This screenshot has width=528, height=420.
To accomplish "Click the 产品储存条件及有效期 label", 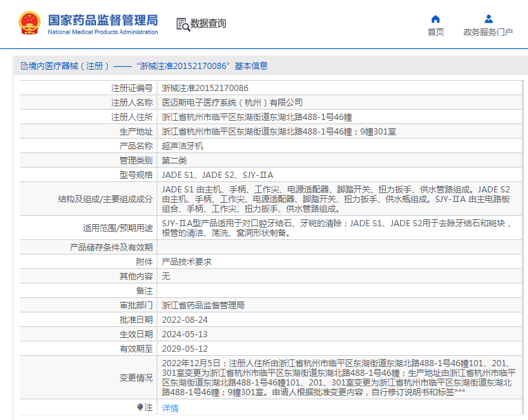I will pyautogui.click(x=111, y=248).
